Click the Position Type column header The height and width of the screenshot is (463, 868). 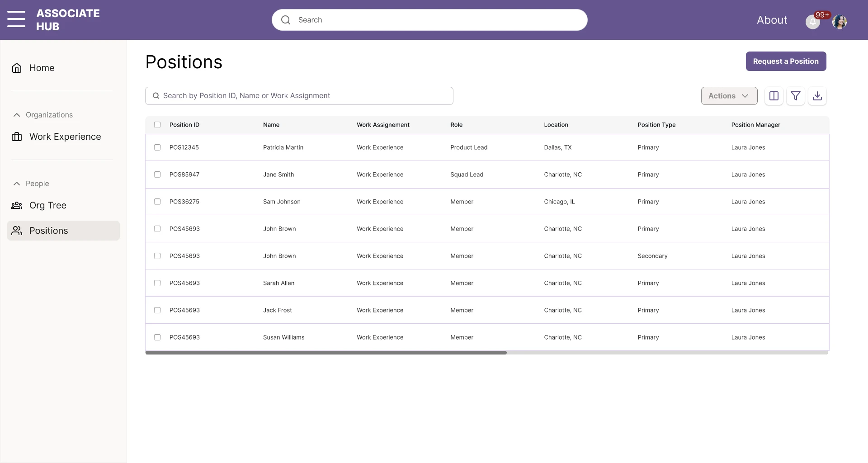click(656, 125)
